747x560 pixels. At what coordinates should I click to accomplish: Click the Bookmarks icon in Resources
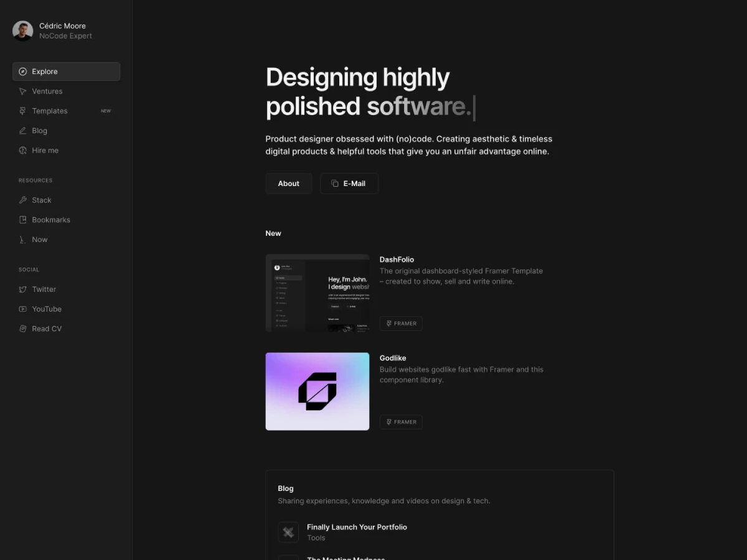[x=23, y=220]
